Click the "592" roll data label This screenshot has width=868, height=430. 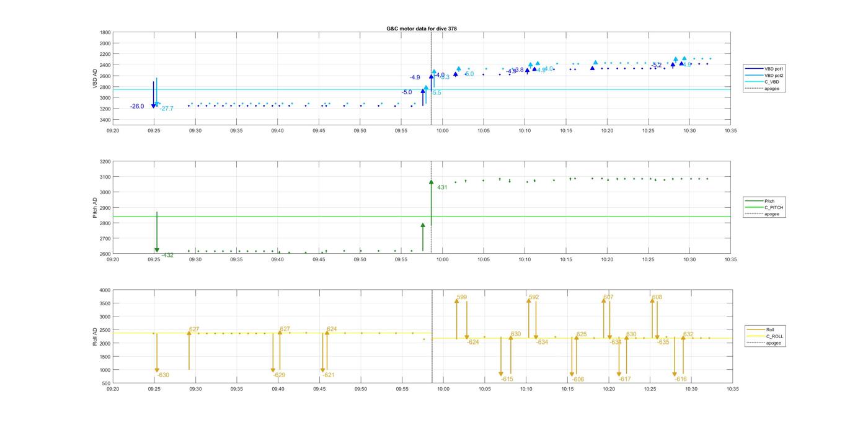[x=534, y=297]
